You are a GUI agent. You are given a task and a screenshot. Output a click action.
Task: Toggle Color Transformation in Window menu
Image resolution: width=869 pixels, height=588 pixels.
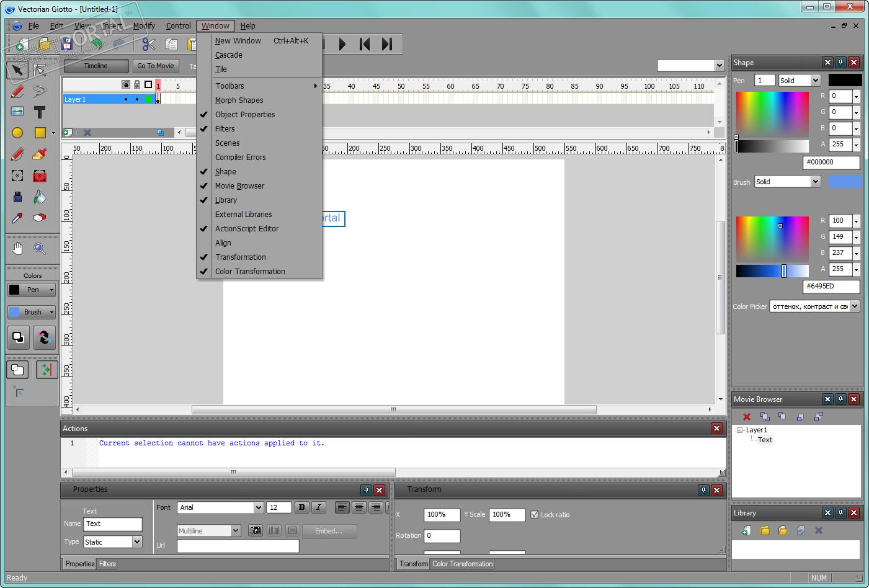(x=259, y=272)
